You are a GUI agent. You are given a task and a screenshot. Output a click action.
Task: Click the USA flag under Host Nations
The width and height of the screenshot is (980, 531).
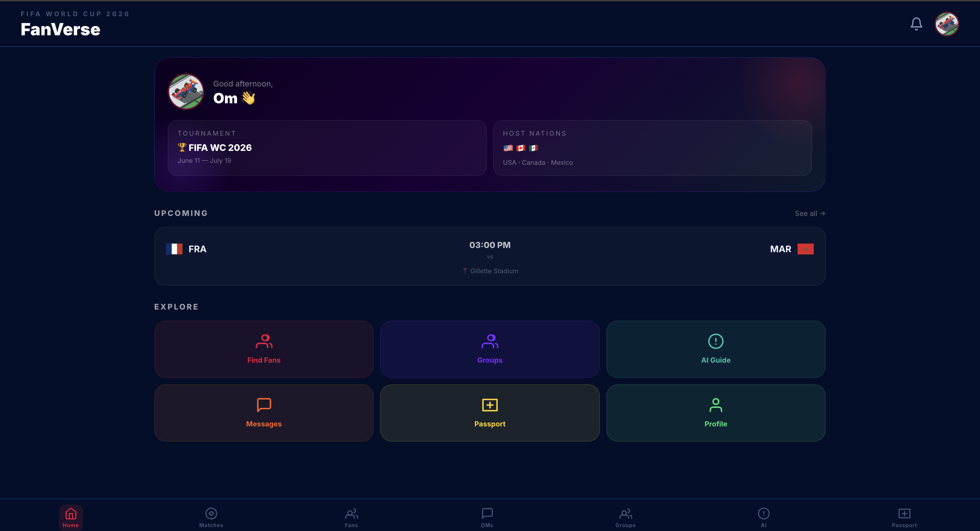pyautogui.click(x=508, y=148)
